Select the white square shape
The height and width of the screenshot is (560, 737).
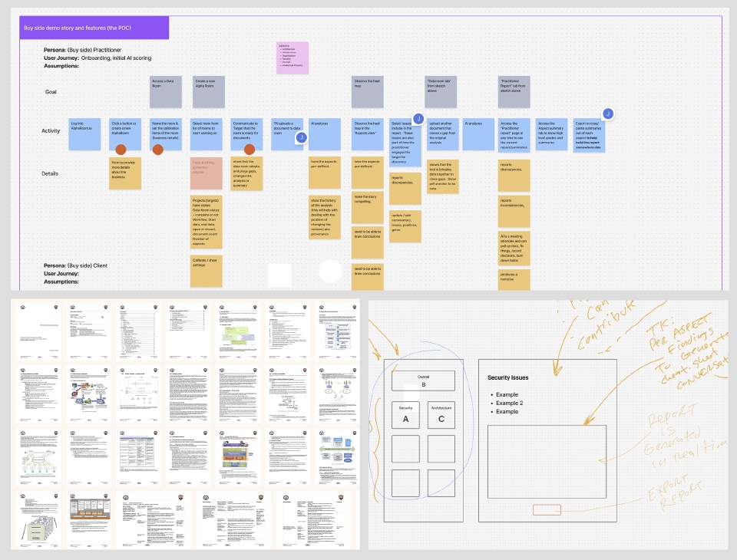click(x=279, y=275)
